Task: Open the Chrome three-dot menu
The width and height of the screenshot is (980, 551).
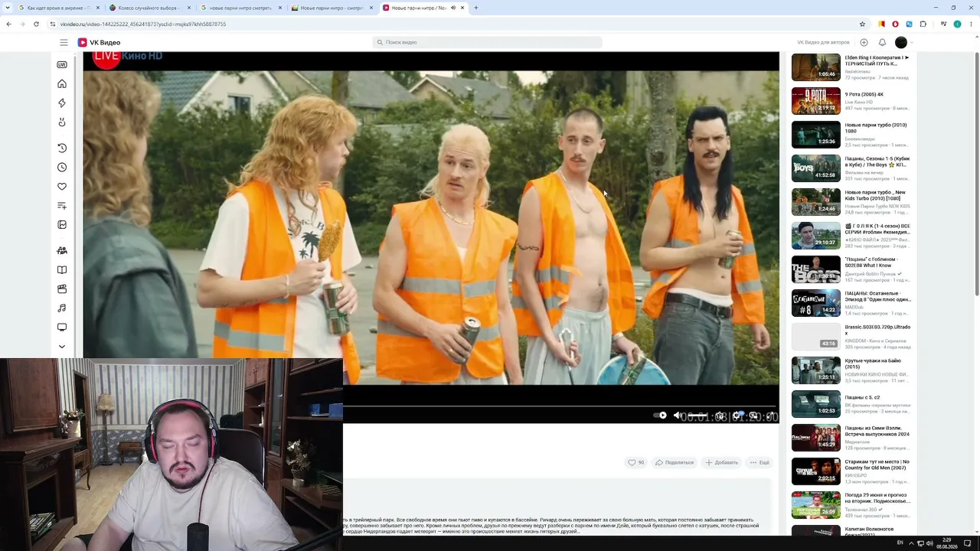Action: pos(970,24)
